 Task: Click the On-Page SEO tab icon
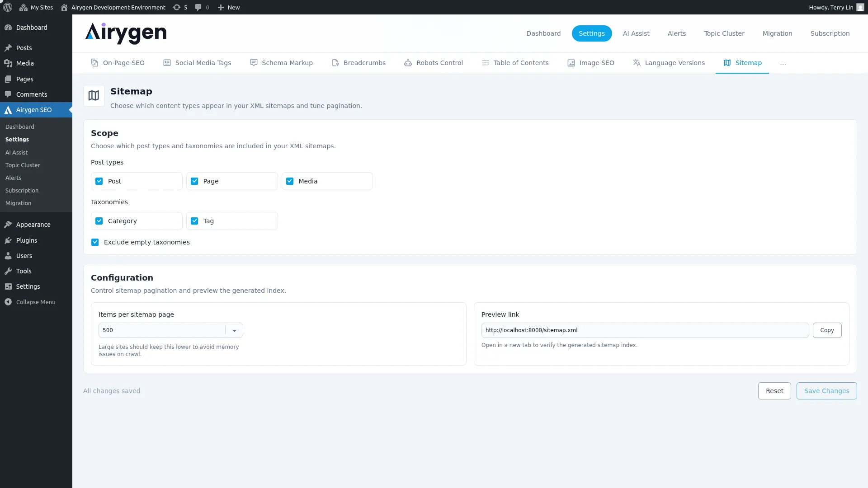[94, 63]
